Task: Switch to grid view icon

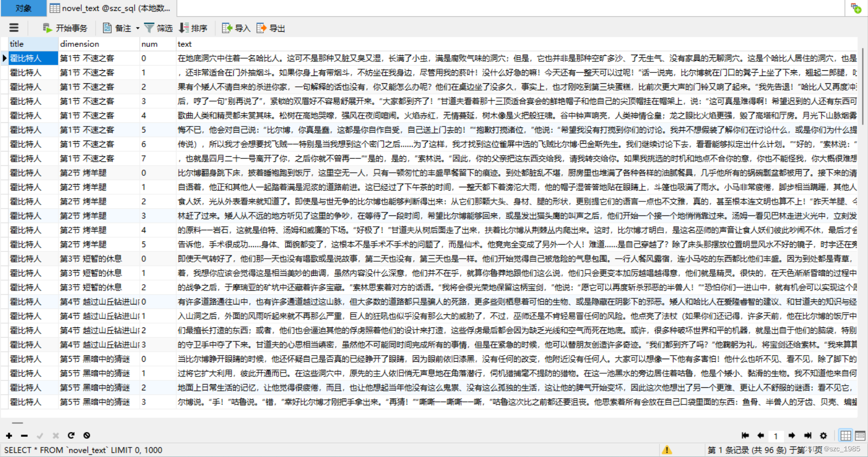Action: tap(846, 436)
